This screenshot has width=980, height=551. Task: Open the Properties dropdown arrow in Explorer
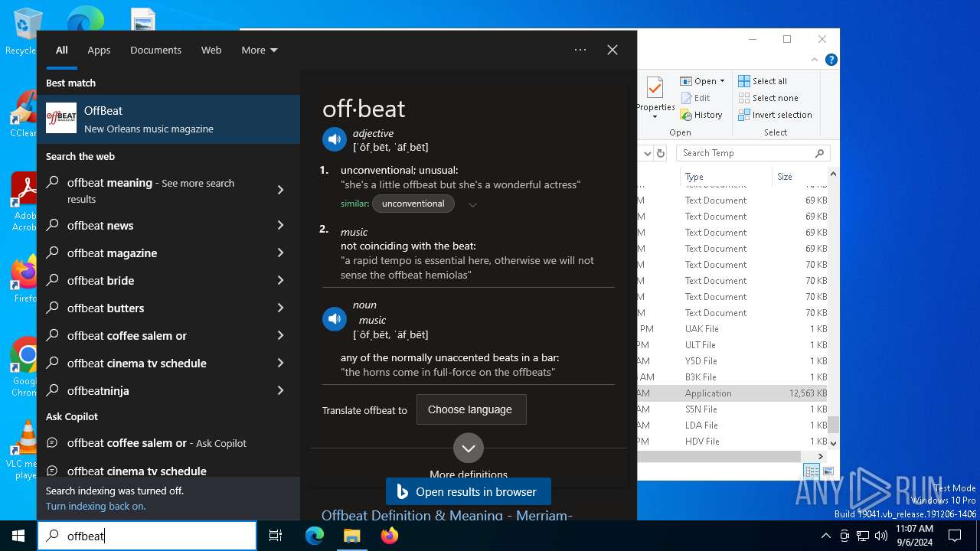coord(655,117)
